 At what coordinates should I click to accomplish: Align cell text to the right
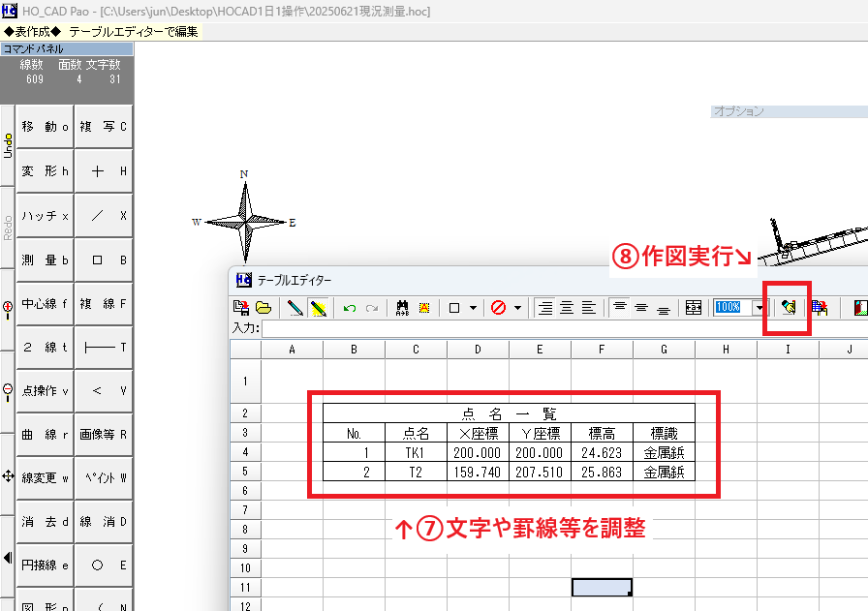[x=544, y=308]
